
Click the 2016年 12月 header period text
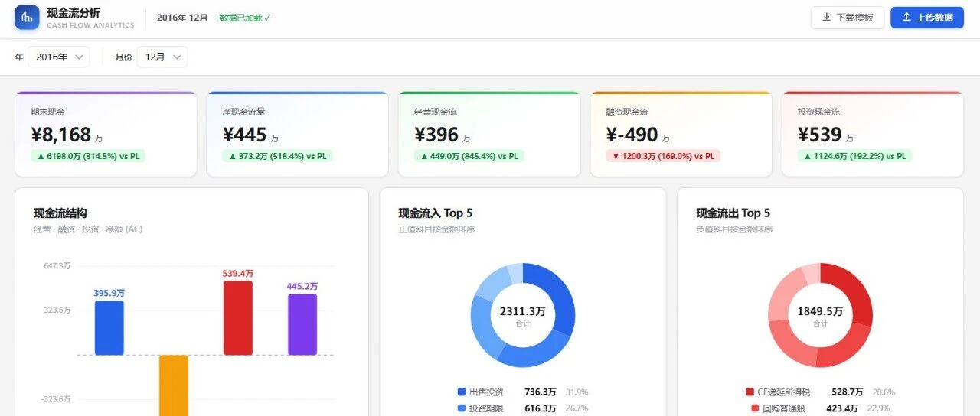(x=182, y=18)
